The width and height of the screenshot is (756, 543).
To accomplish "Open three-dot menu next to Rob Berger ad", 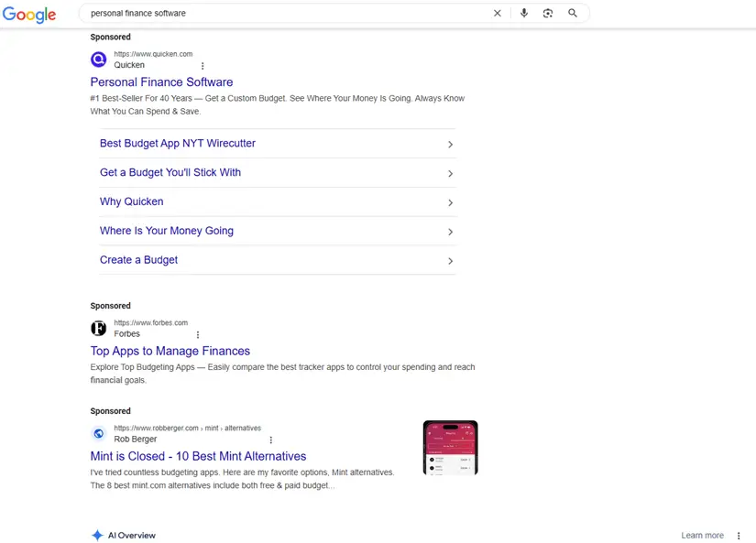I will tap(271, 440).
